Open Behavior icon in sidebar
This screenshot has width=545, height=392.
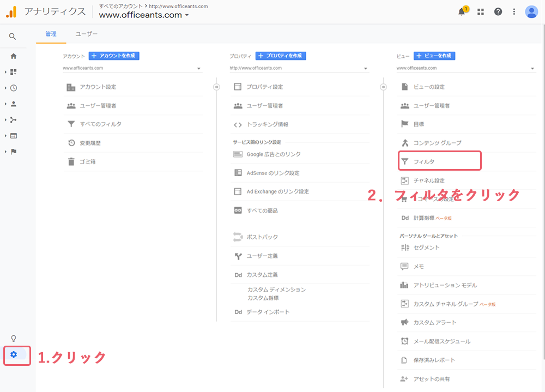[14, 136]
